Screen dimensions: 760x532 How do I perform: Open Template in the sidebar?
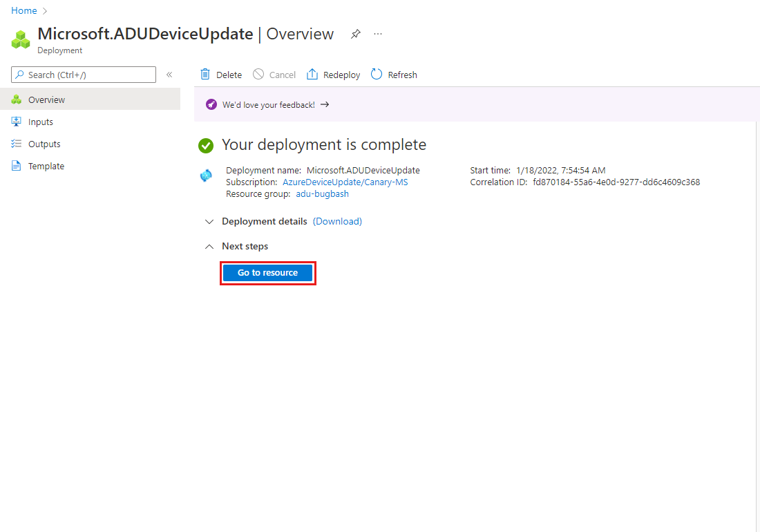click(x=90, y=167)
